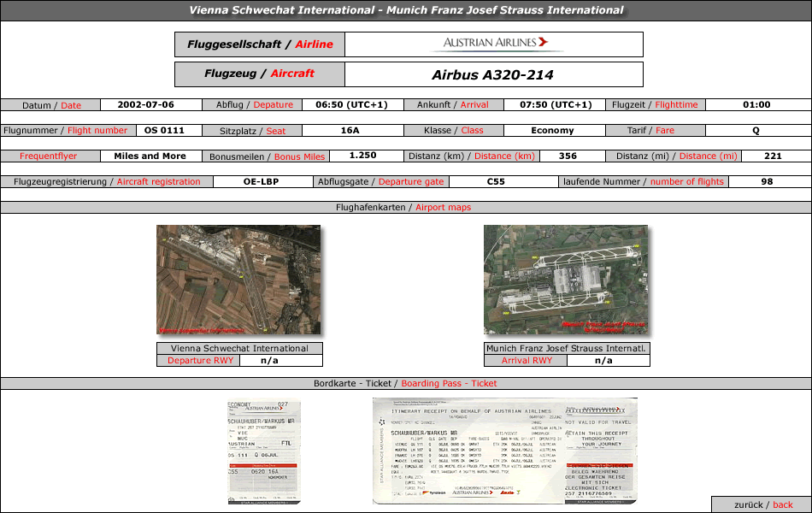
Task: Click the aircraft registration OE-LBP
Action: coord(261,182)
